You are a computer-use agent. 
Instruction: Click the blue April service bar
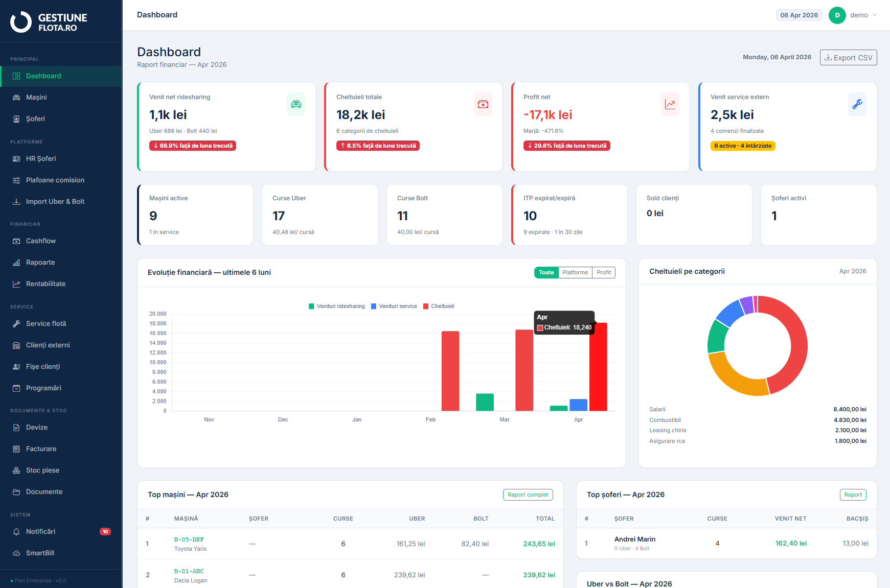pyautogui.click(x=578, y=405)
